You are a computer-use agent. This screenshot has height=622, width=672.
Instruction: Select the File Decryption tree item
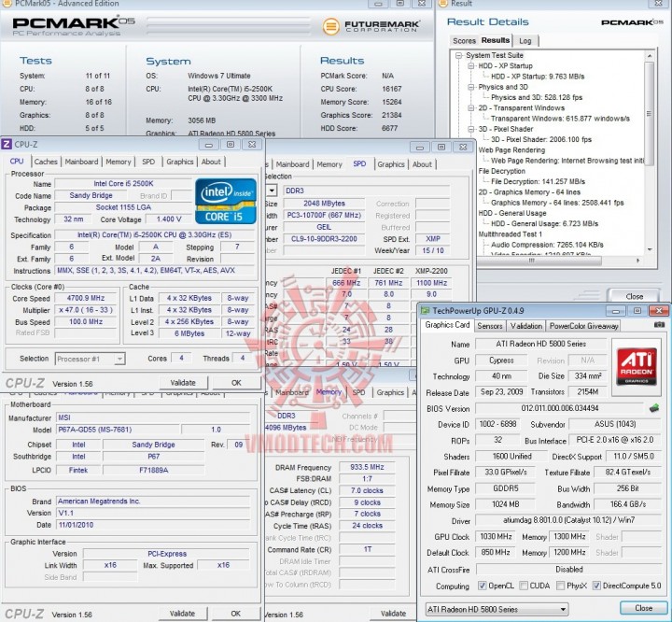coord(501,171)
